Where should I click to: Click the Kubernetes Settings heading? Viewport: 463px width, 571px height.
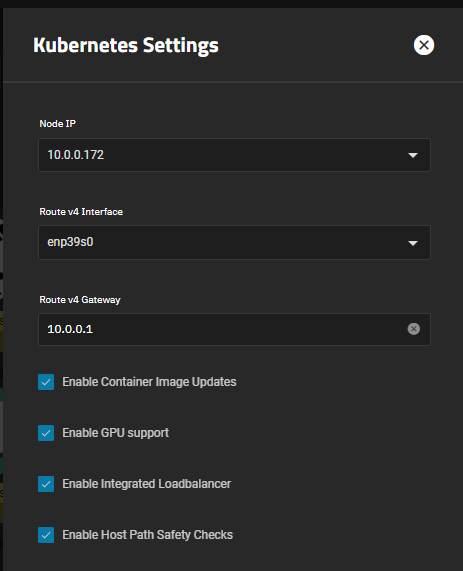point(126,46)
